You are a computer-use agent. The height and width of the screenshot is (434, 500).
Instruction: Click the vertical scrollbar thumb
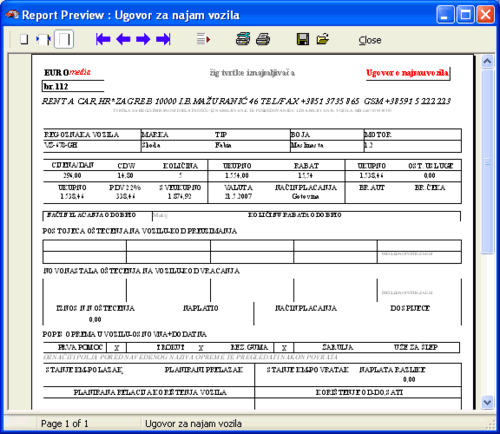[487, 162]
